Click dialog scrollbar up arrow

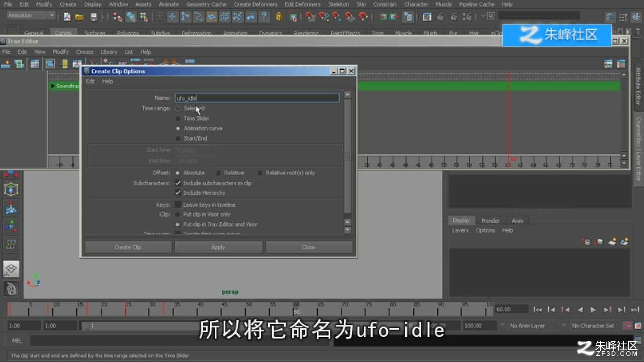coord(347,95)
